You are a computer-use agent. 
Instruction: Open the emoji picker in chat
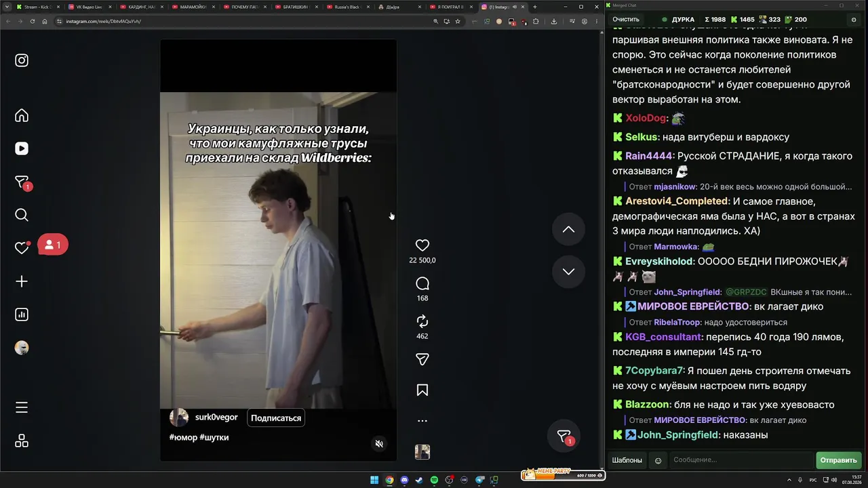tap(658, 460)
